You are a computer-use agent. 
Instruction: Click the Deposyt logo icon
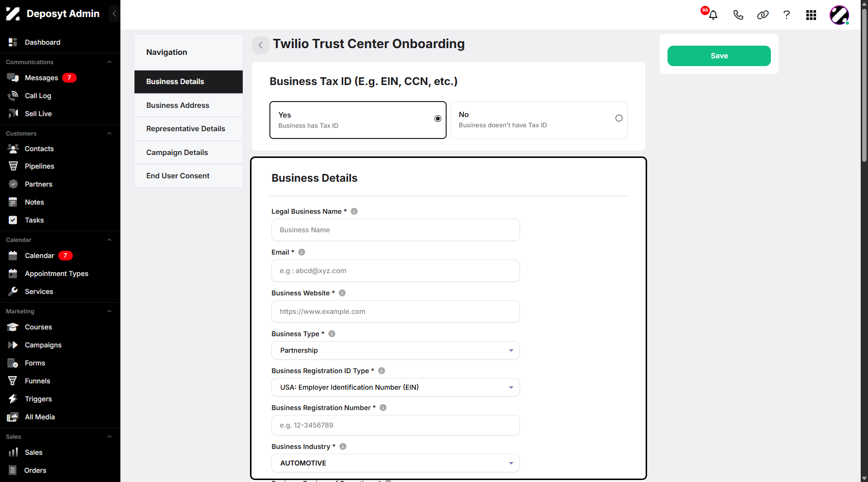(13, 14)
